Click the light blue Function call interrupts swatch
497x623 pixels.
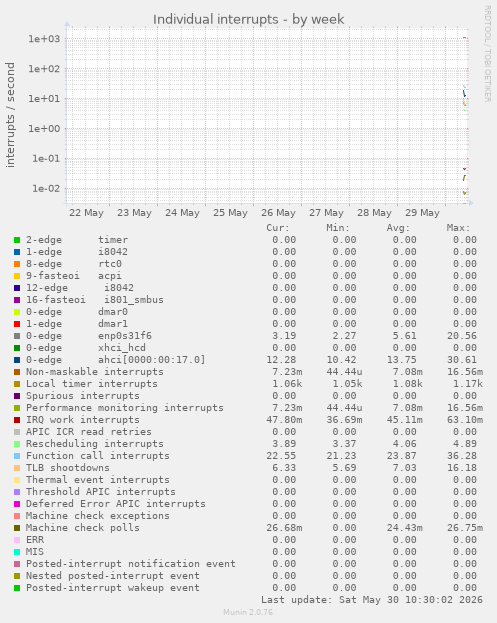tap(17, 456)
